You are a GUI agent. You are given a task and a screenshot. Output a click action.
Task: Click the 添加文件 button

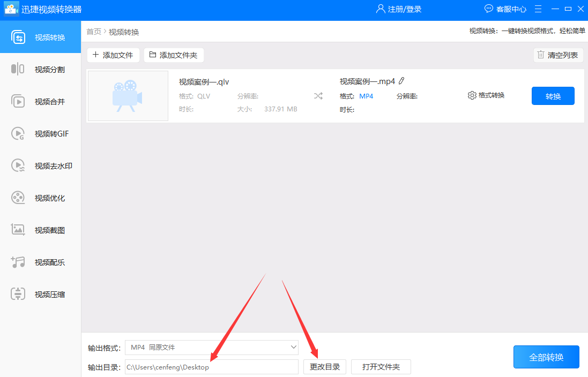point(113,55)
